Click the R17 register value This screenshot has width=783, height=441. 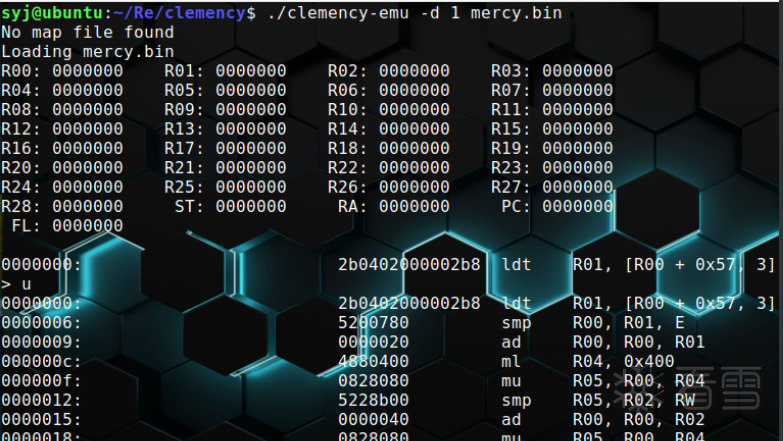(251, 148)
